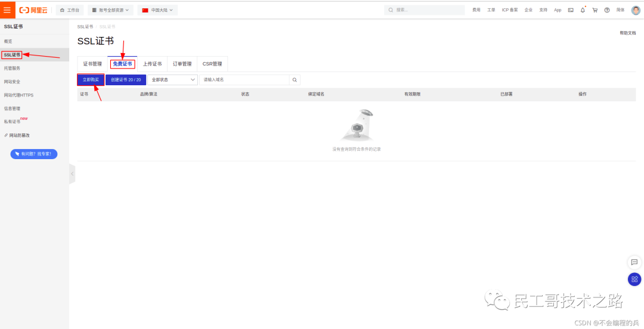Expand the 账号全部资源 dropdown
Image resolution: width=644 pixels, height=329 pixels.
pos(110,10)
